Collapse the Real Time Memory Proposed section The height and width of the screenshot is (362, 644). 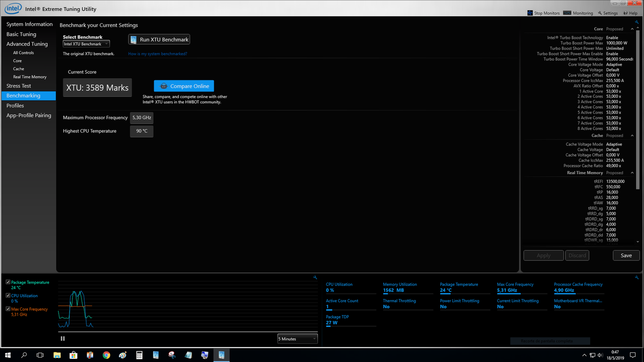[632, 173]
